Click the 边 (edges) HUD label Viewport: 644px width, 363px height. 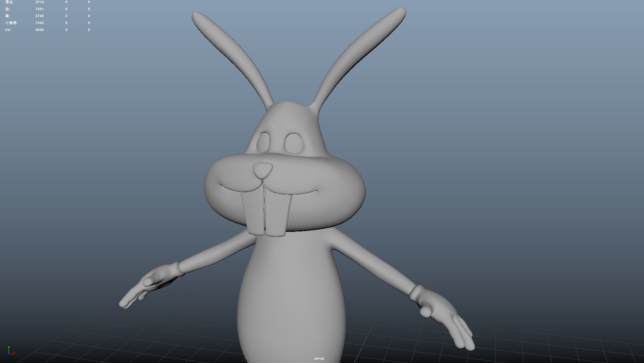tap(7, 9)
